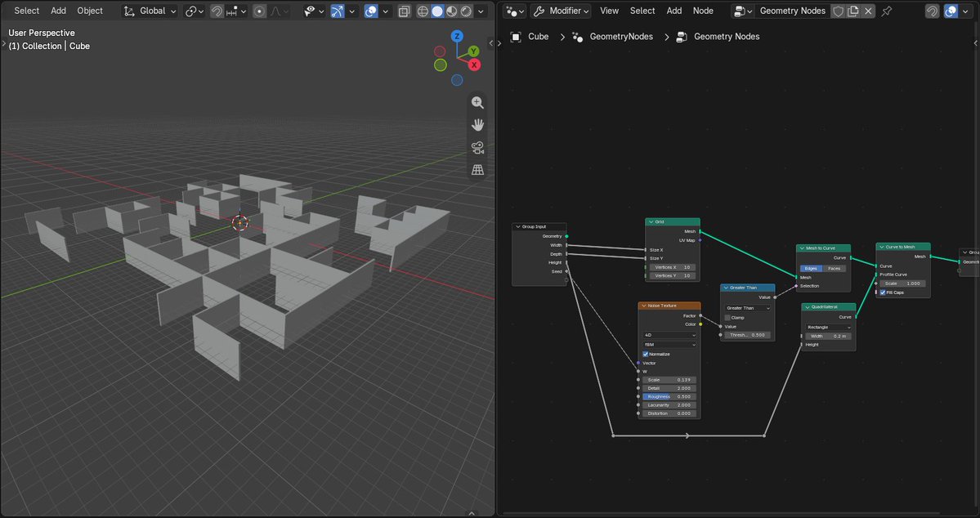Uncheck Normalize in Noise Texture node
The height and width of the screenshot is (518, 980).
tap(646, 355)
